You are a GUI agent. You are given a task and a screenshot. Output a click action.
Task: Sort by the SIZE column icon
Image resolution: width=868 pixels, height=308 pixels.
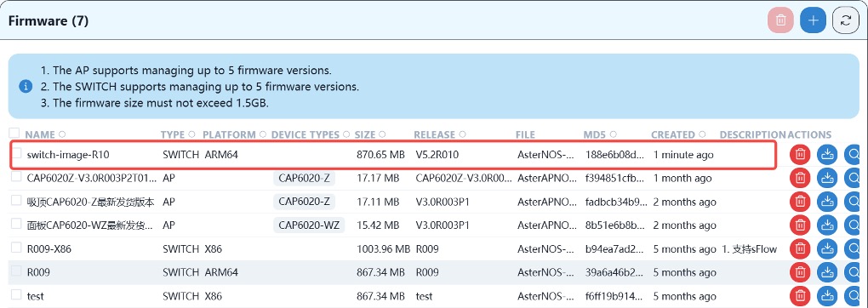(383, 134)
